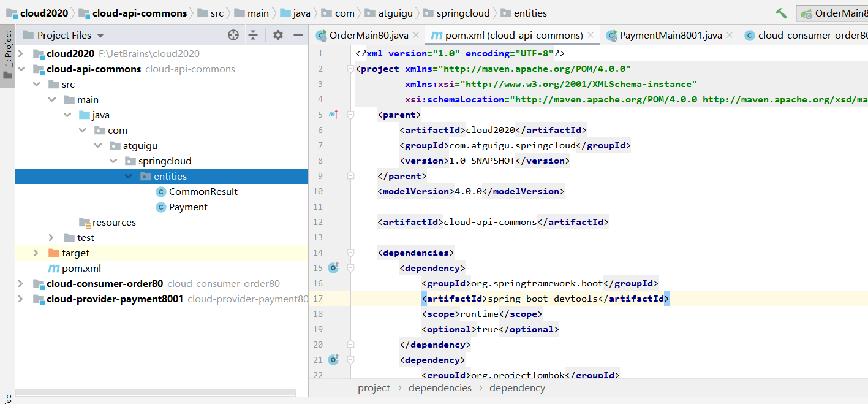Click the locate/scroll from source target icon
The height and width of the screenshot is (404, 868).
pos(233,36)
